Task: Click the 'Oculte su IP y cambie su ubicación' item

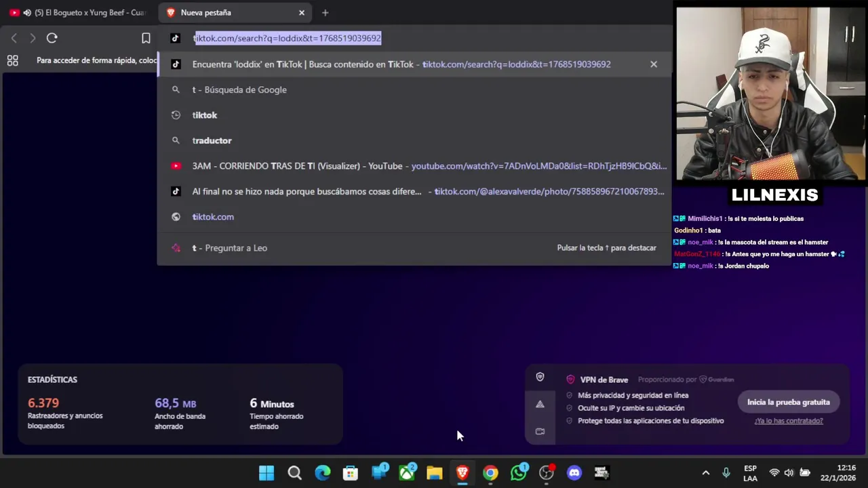Action: [x=631, y=408]
